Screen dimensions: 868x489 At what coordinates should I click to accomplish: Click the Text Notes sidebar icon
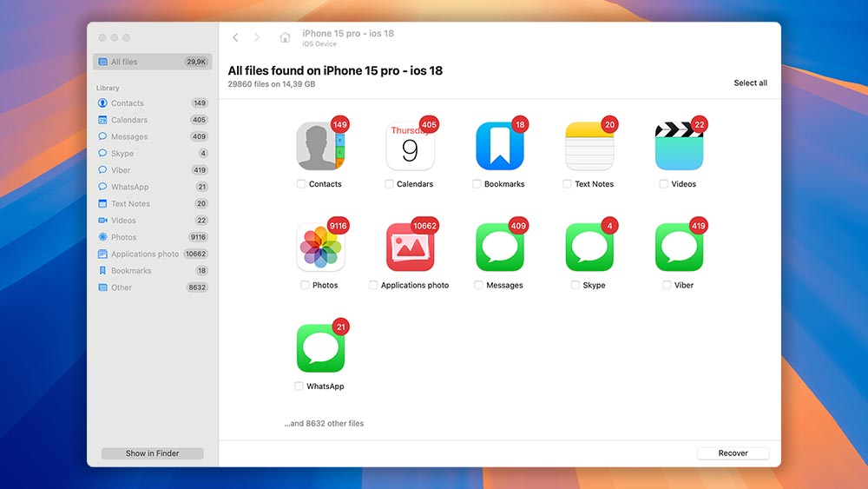point(102,203)
